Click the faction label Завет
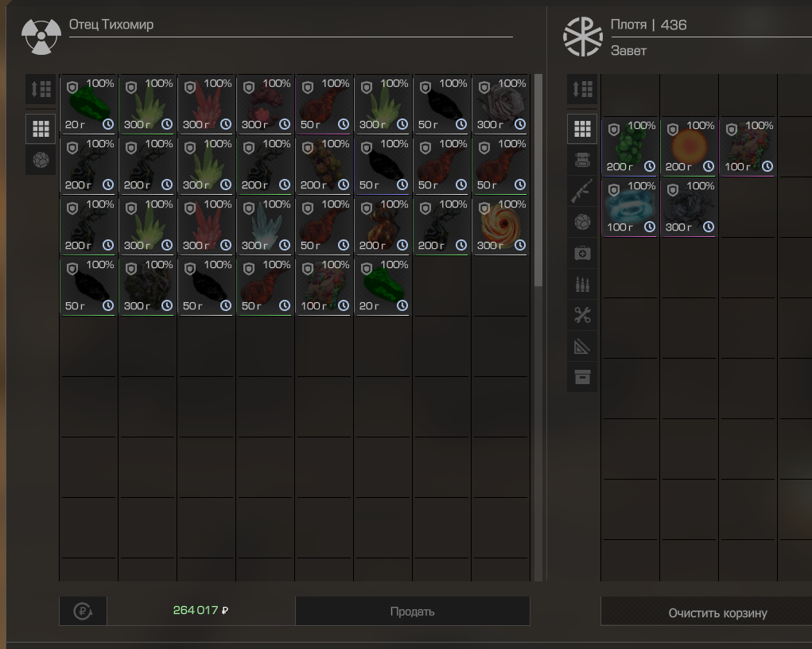812x649 pixels. [x=628, y=51]
